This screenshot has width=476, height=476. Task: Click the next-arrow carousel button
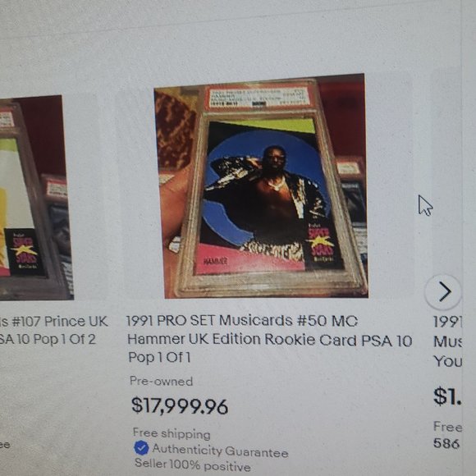[x=444, y=291]
